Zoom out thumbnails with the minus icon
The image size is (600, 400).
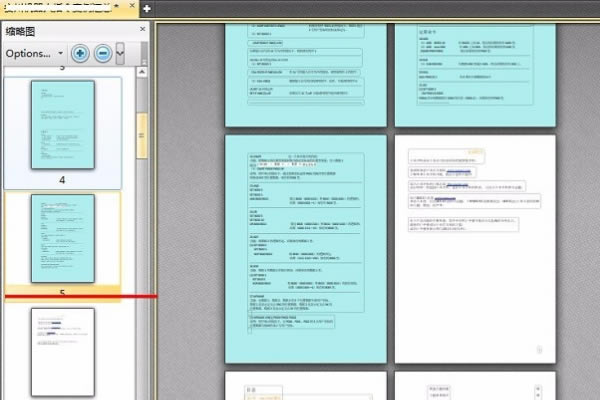(103, 53)
